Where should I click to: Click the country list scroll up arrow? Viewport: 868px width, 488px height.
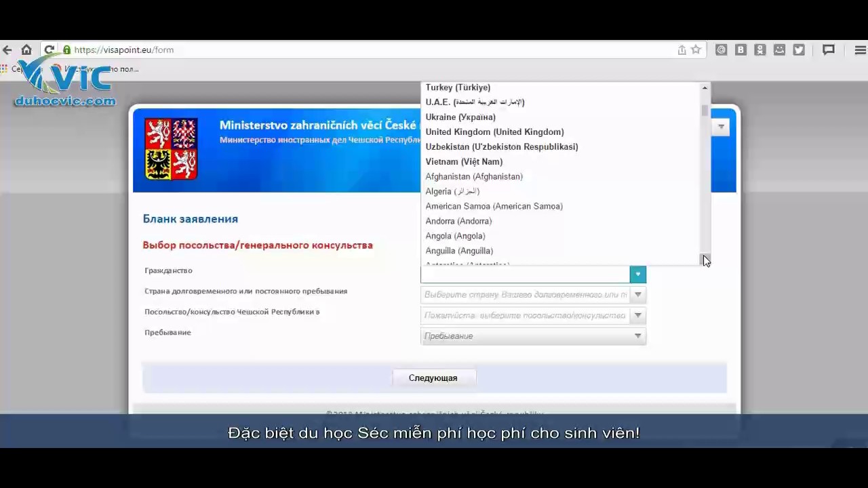[705, 88]
